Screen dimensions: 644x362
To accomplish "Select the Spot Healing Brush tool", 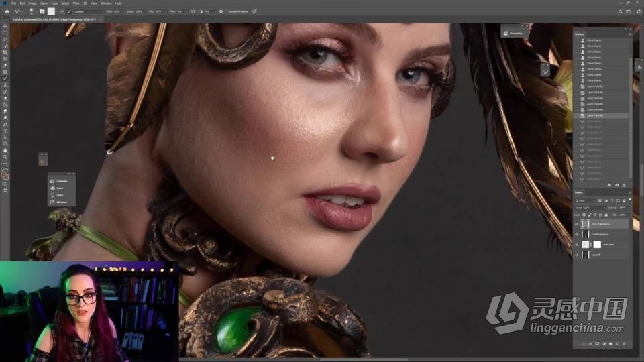I will tap(5, 72).
